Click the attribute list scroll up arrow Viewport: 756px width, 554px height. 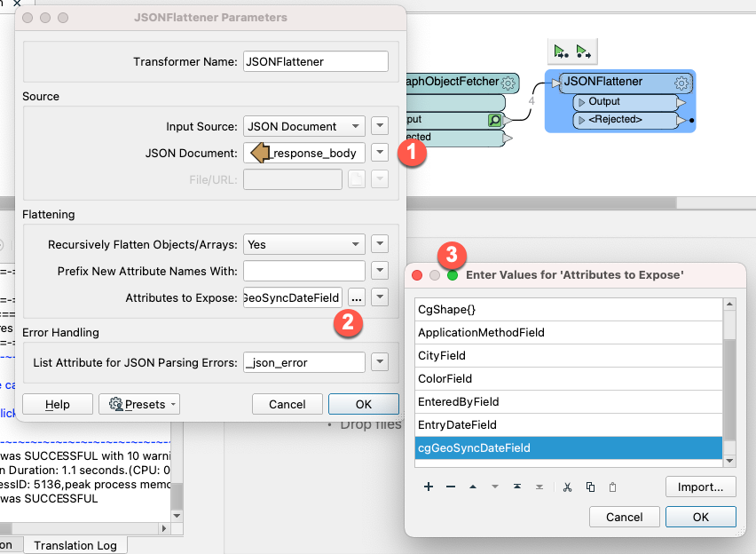click(x=729, y=304)
